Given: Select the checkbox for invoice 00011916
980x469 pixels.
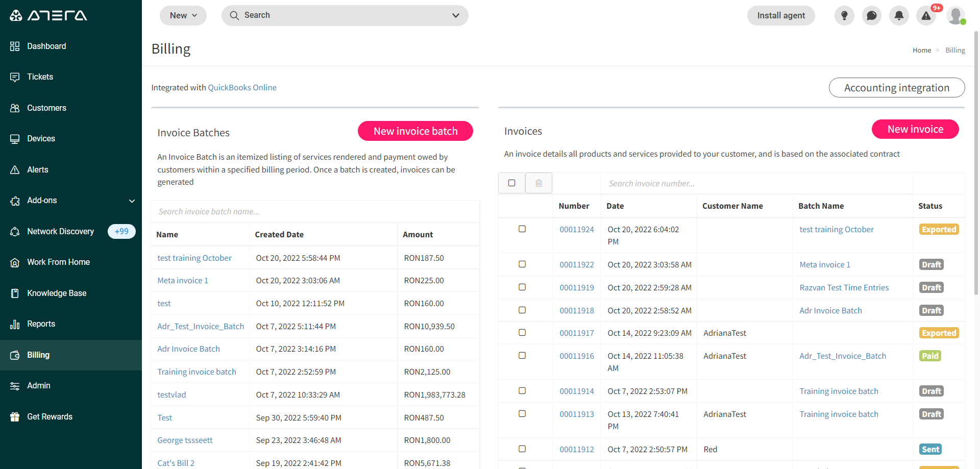Looking at the screenshot, I should tap(522, 355).
